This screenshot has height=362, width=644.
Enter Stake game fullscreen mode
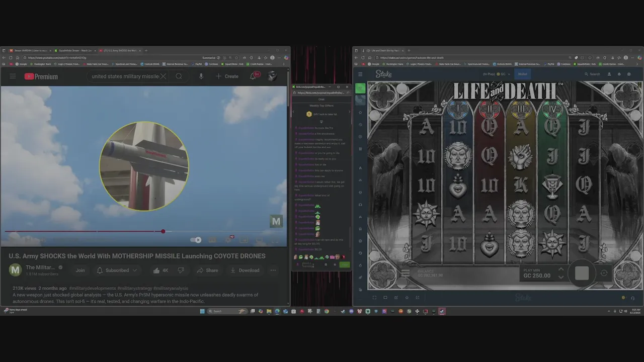point(374,298)
